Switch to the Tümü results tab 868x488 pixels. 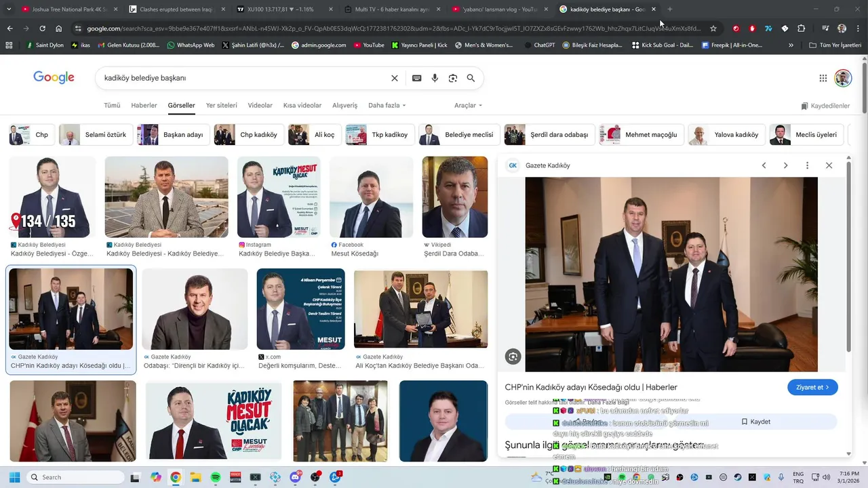[x=112, y=106]
